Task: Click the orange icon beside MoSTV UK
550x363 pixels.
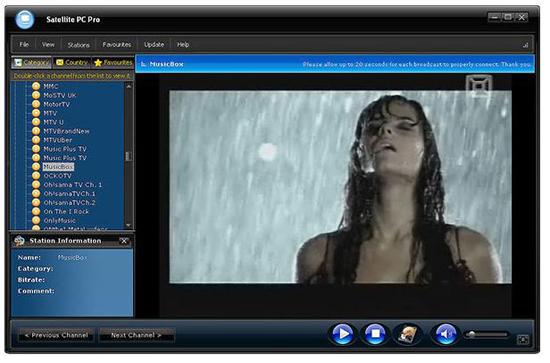Action: [x=36, y=96]
